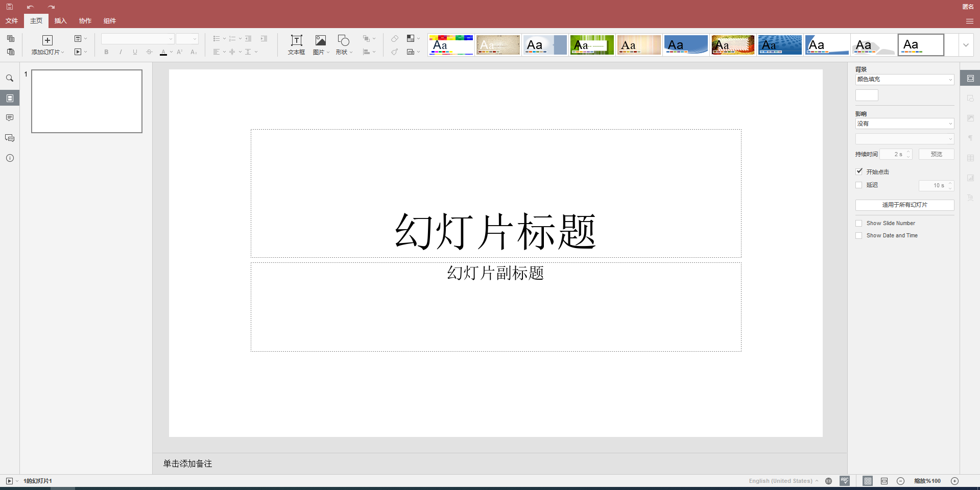The height and width of the screenshot is (490, 980).
Task: Select slide 1 thumbnail
Action: (x=87, y=101)
